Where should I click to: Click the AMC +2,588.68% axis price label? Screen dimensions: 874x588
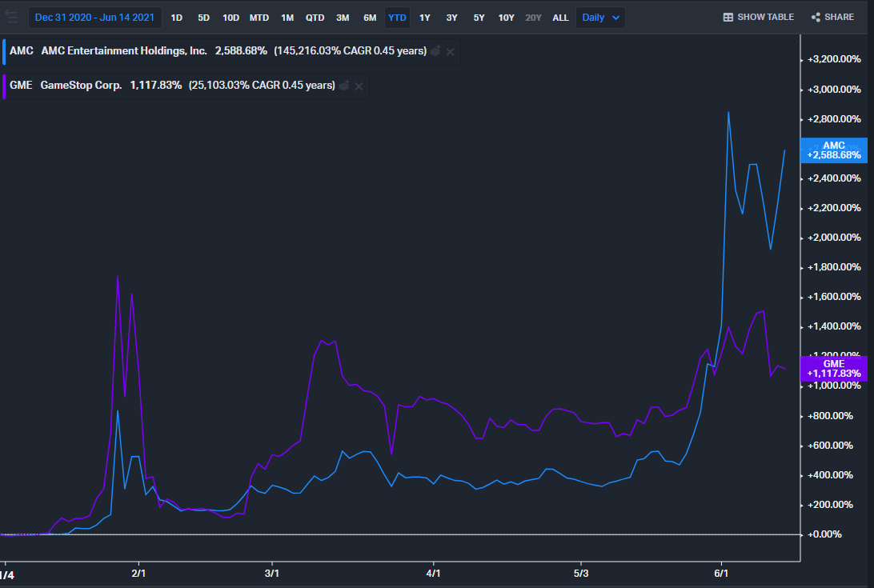(x=833, y=150)
